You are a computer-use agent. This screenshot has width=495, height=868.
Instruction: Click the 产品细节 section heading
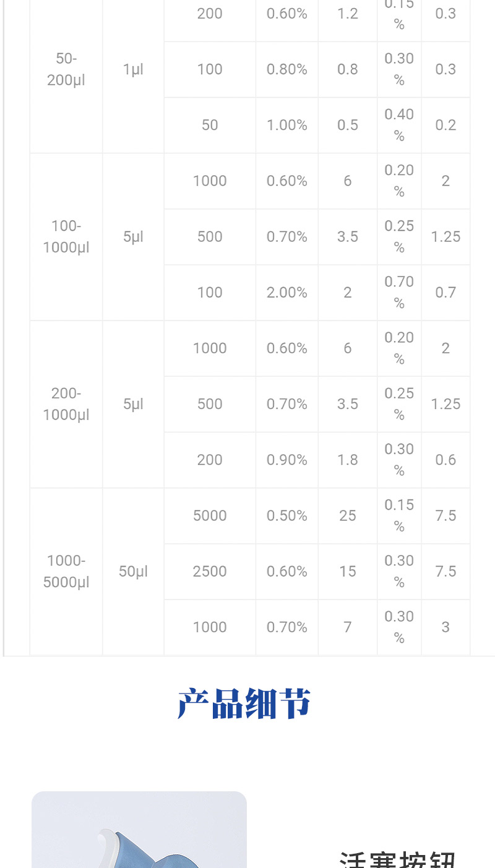click(x=244, y=703)
